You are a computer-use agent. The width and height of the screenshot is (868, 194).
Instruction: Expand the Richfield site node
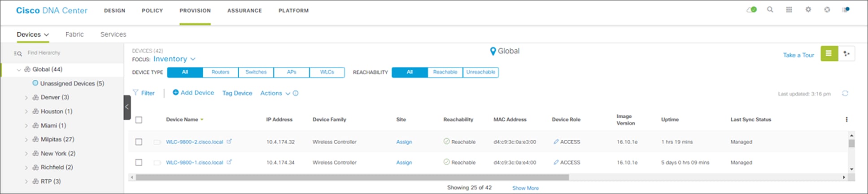click(x=26, y=168)
